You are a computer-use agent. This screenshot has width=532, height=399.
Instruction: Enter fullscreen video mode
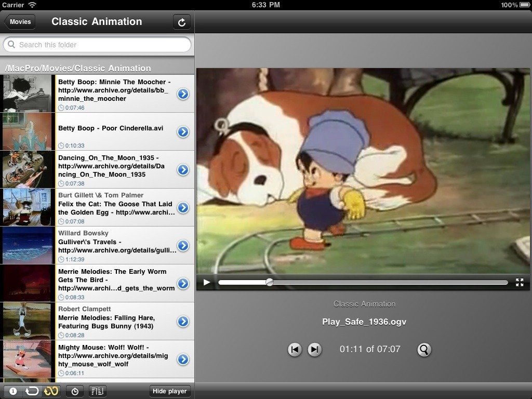click(x=520, y=282)
